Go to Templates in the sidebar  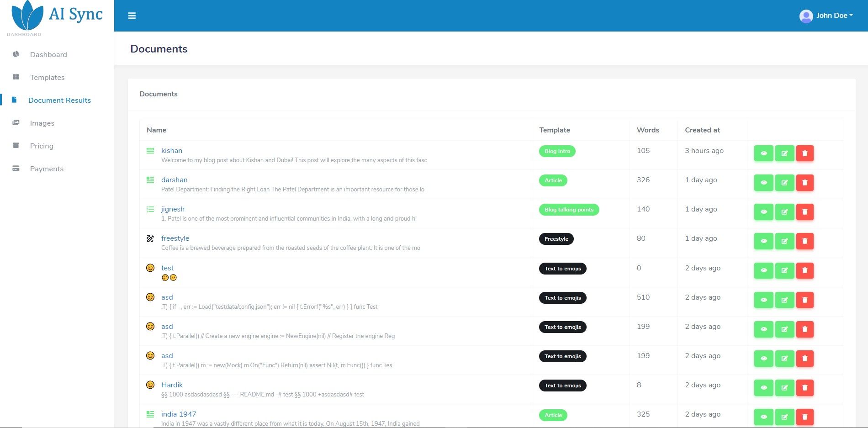47,78
